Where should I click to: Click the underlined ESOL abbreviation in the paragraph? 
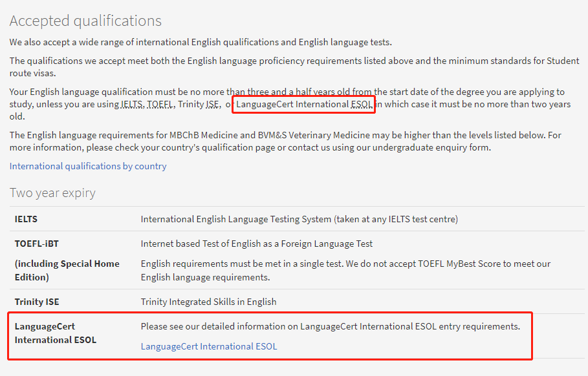(362, 104)
